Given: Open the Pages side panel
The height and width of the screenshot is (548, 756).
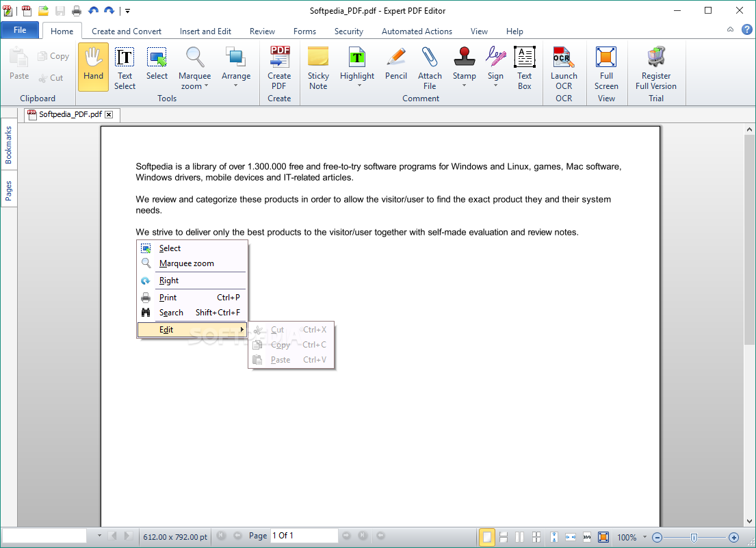Looking at the screenshot, I should click(x=9, y=190).
